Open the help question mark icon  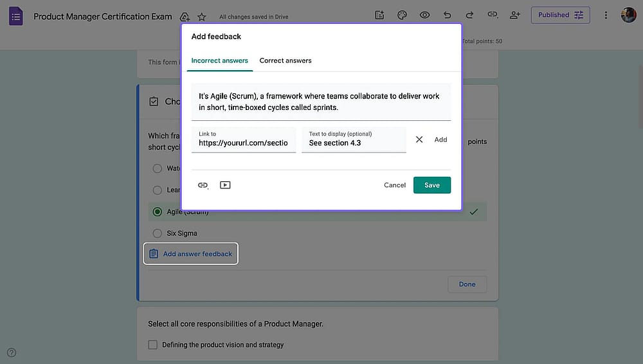(12, 352)
